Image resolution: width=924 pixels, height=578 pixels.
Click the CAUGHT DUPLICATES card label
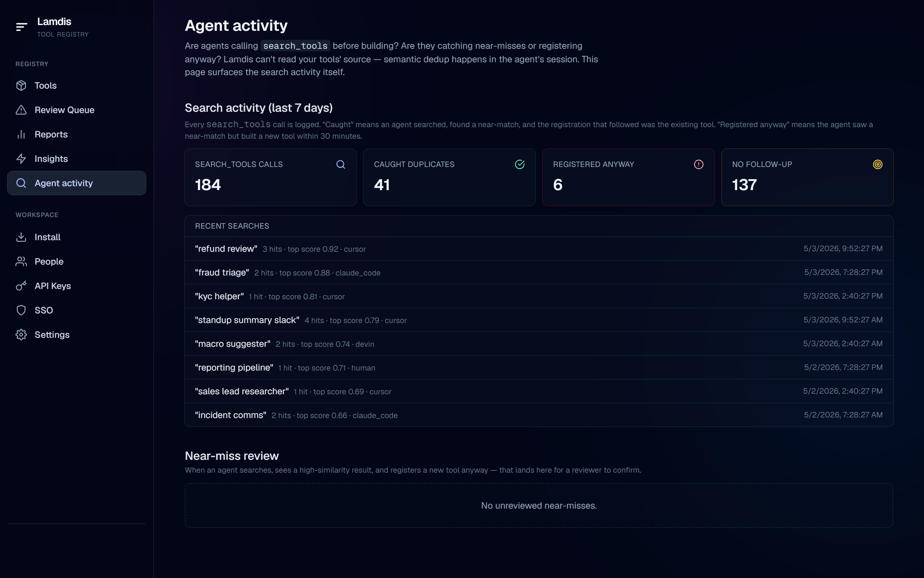(x=414, y=164)
